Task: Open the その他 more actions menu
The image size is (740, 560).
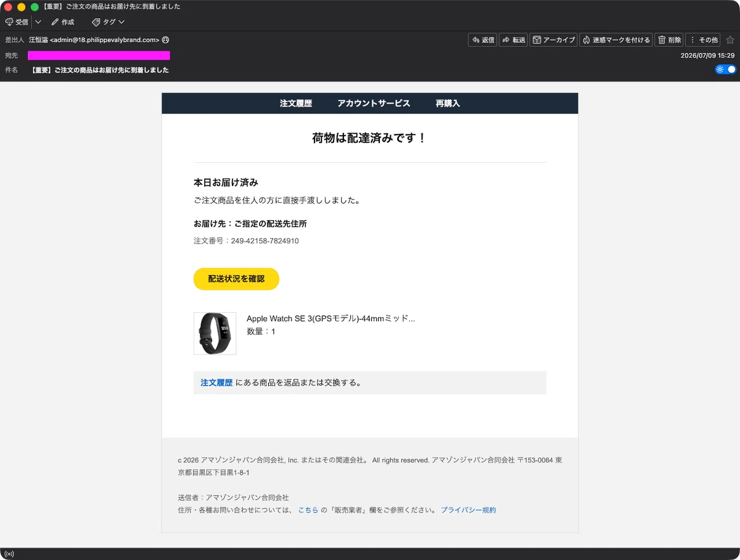Action: pos(703,40)
